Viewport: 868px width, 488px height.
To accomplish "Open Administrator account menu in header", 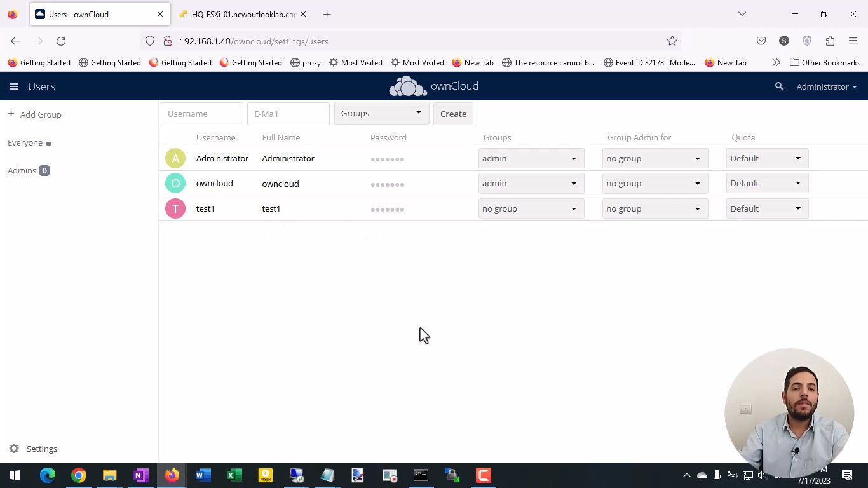I will 826,86.
